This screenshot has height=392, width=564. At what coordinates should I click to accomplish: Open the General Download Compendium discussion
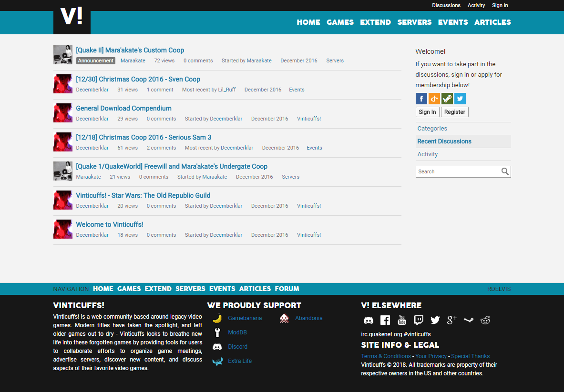click(123, 108)
